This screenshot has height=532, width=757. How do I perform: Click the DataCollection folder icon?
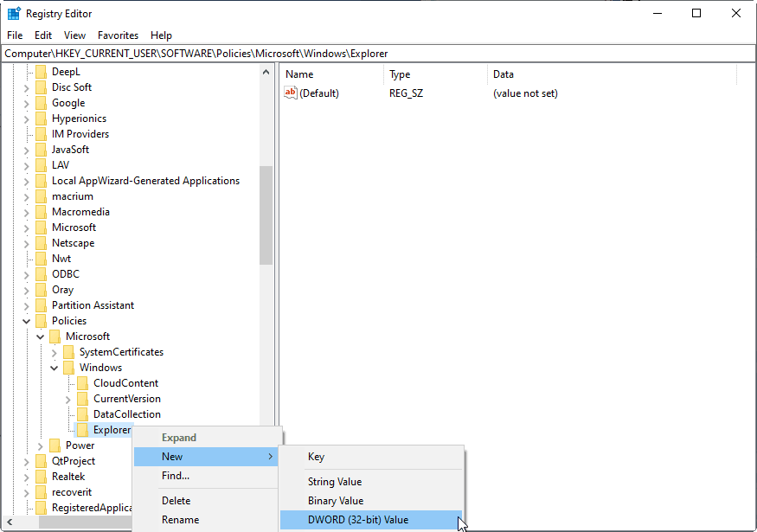82,414
